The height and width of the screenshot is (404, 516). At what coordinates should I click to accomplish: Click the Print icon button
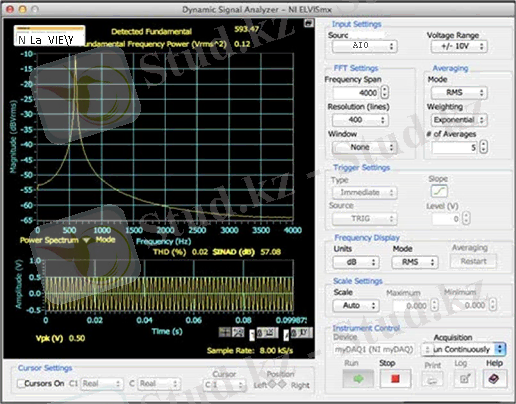tap(432, 379)
